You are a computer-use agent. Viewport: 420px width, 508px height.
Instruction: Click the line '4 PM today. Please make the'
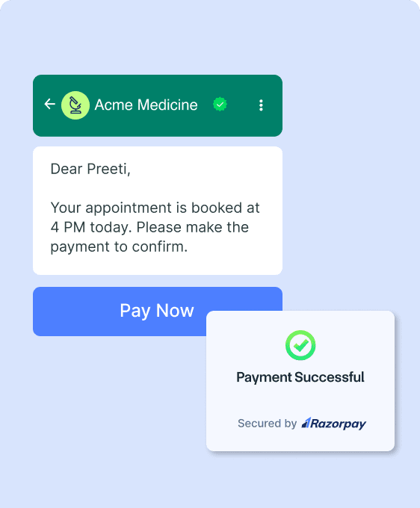(149, 227)
